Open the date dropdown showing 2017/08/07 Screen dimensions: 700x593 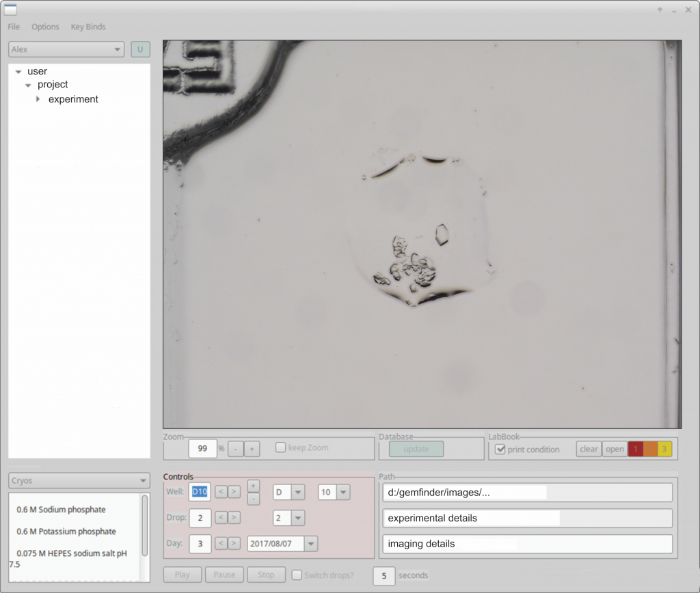pos(310,544)
